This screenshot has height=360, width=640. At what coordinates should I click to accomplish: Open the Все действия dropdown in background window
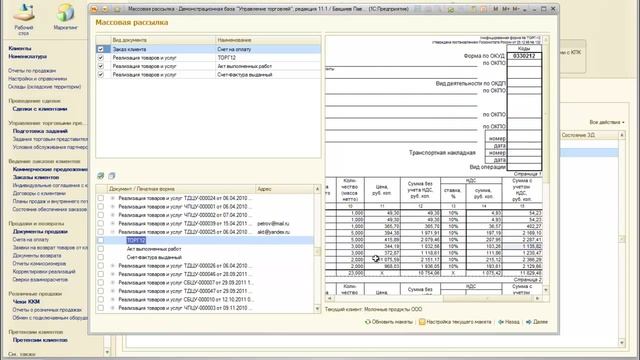pos(607,122)
